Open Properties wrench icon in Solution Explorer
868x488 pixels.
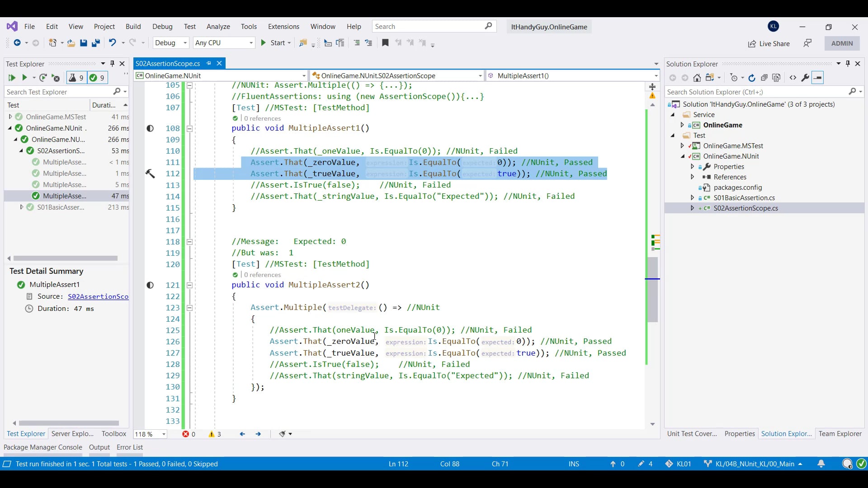click(805, 78)
